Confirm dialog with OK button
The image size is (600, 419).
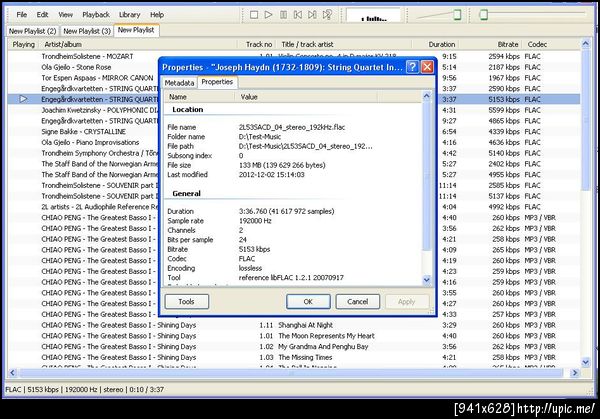click(x=308, y=302)
